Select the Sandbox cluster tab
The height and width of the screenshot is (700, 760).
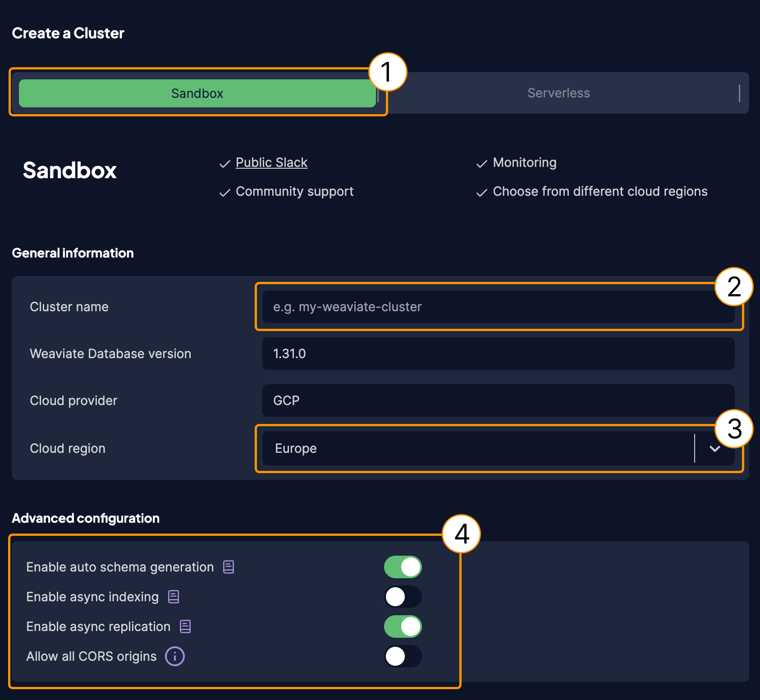click(197, 93)
